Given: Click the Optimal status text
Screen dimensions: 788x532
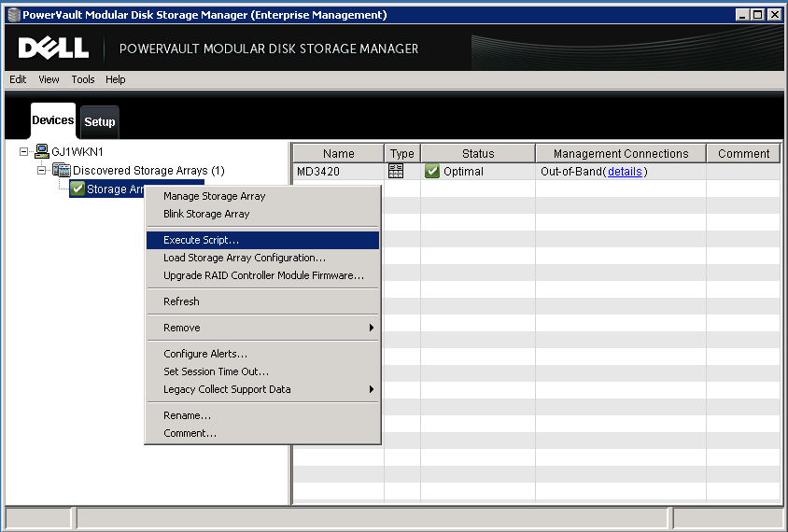Looking at the screenshot, I should [463, 172].
